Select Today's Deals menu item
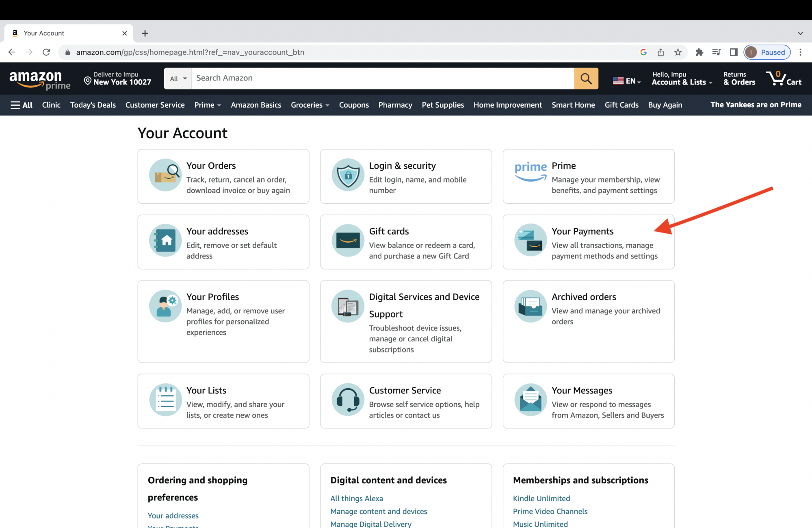The height and width of the screenshot is (528, 812). [93, 105]
